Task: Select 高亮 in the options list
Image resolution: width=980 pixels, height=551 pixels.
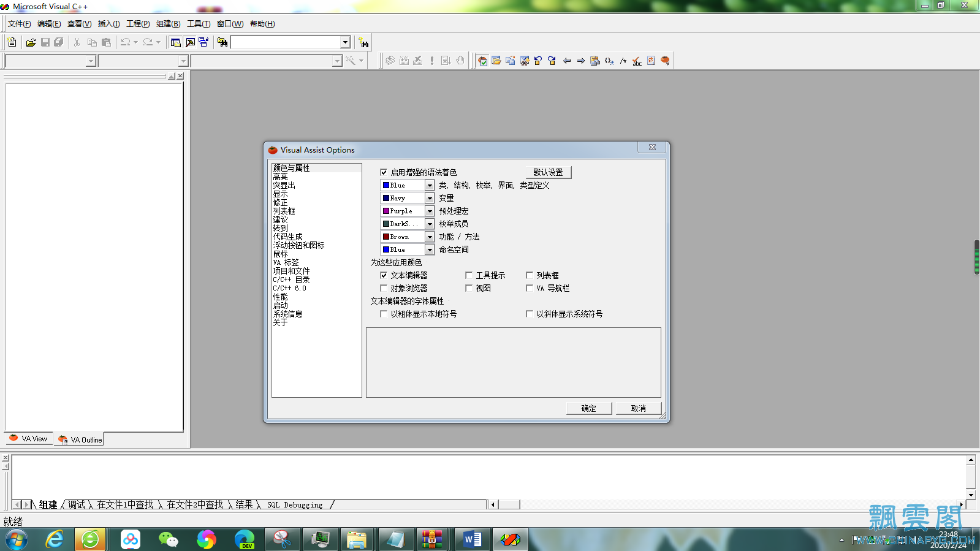Action: click(281, 177)
